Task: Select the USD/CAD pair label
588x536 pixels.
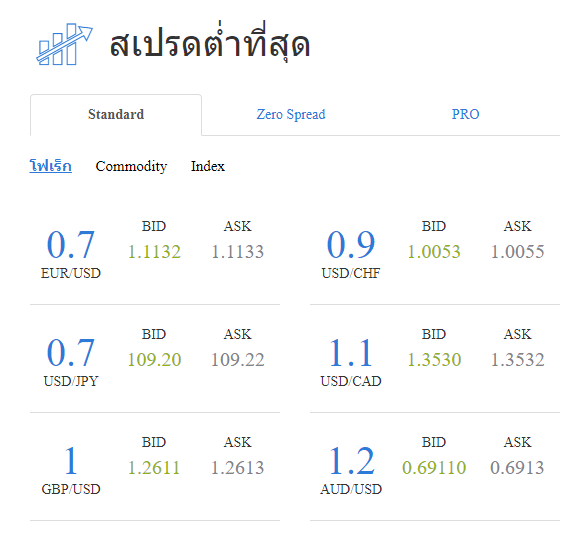Action: (x=351, y=381)
